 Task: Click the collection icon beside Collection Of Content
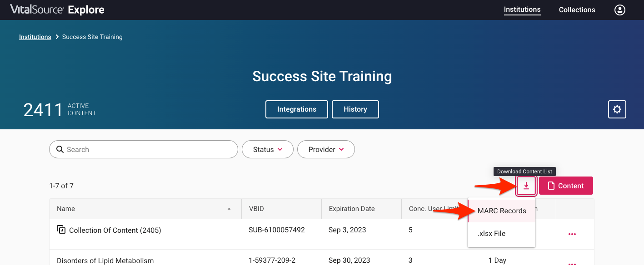tap(61, 230)
